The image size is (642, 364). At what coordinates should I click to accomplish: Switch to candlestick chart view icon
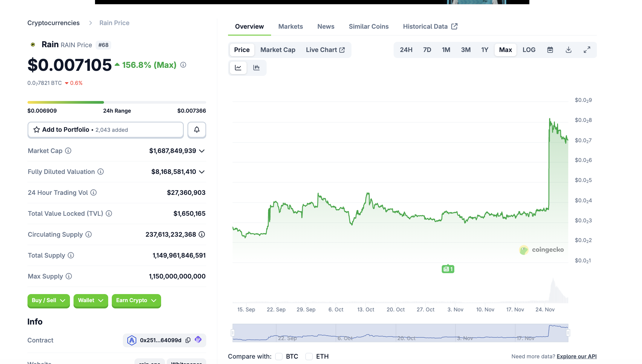click(x=256, y=68)
